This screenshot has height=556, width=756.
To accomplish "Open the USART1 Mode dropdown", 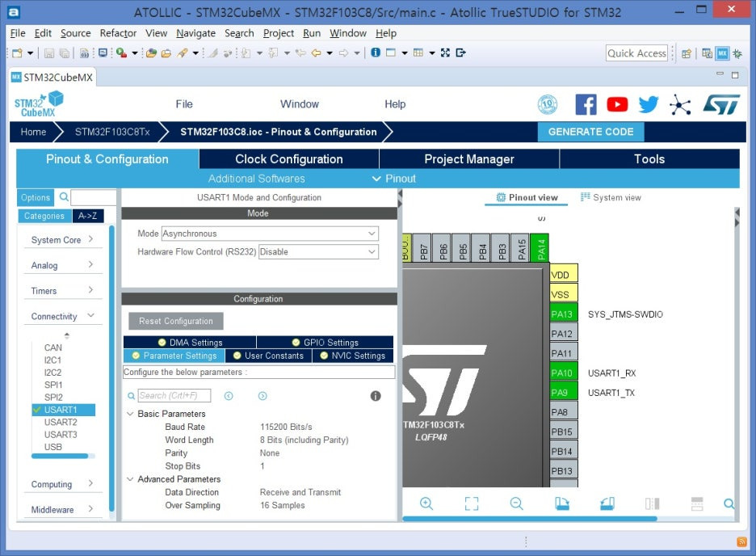I will [270, 234].
